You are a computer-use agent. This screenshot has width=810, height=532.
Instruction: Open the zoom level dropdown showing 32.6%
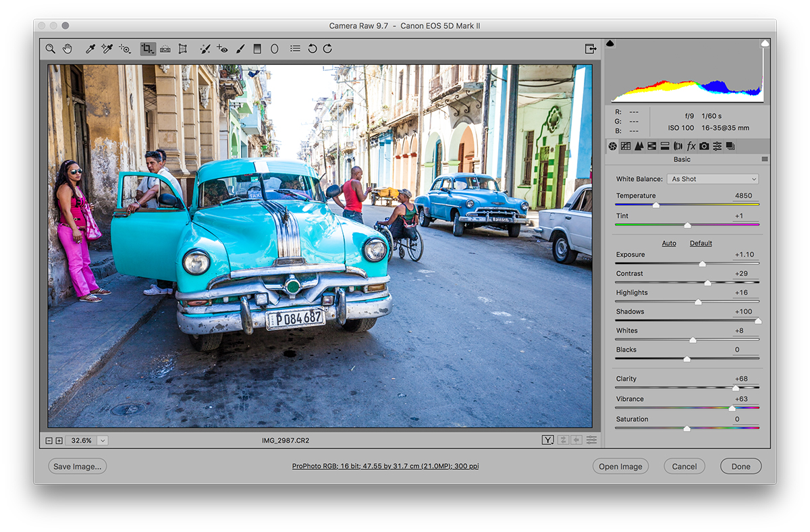102,440
